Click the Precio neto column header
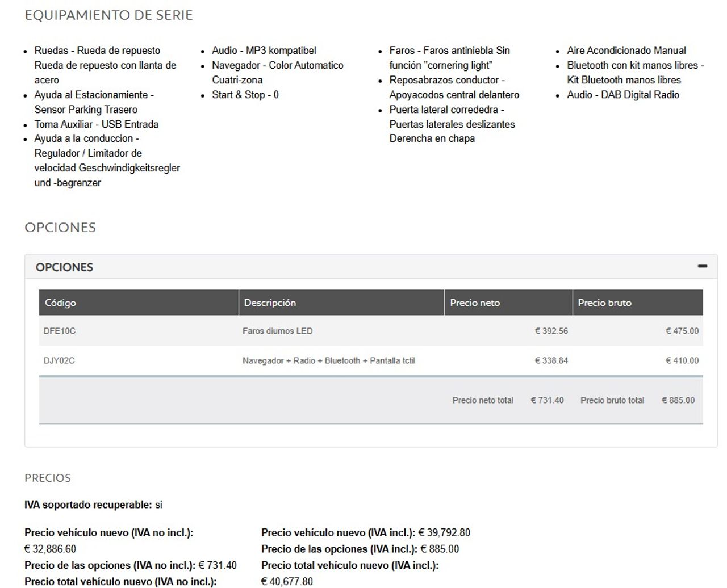Image resolution: width=727 pixels, height=588 pixels. 508,303
